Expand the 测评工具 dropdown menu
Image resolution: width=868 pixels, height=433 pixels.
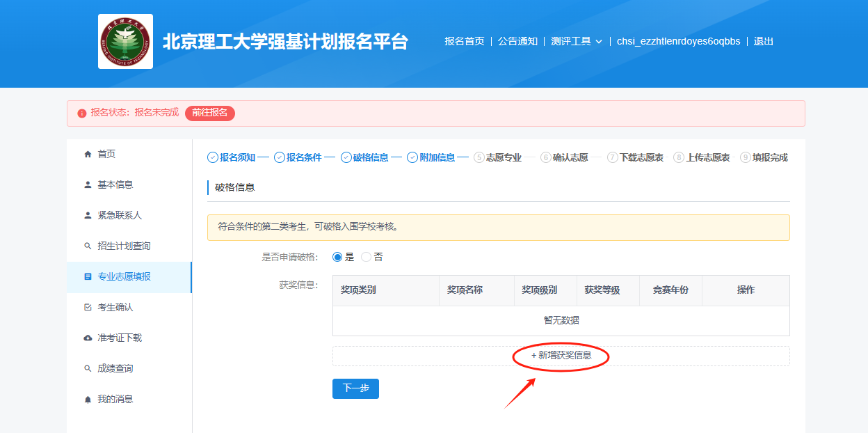[x=576, y=41]
